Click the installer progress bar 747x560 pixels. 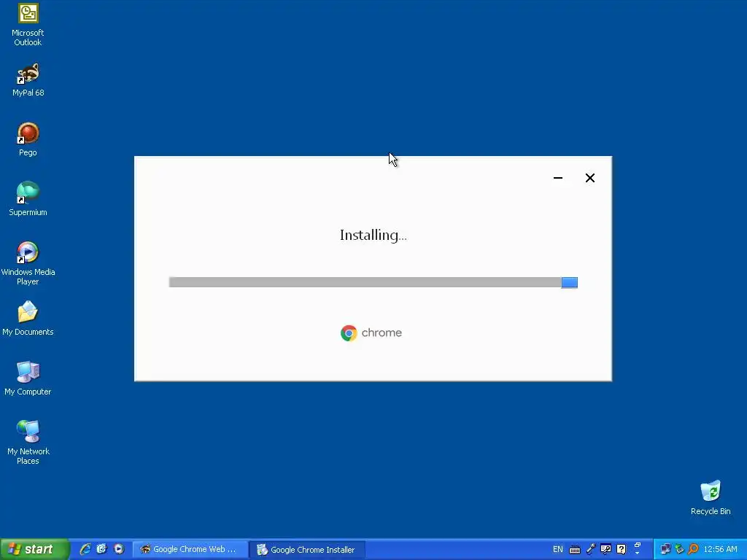coord(373,282)
